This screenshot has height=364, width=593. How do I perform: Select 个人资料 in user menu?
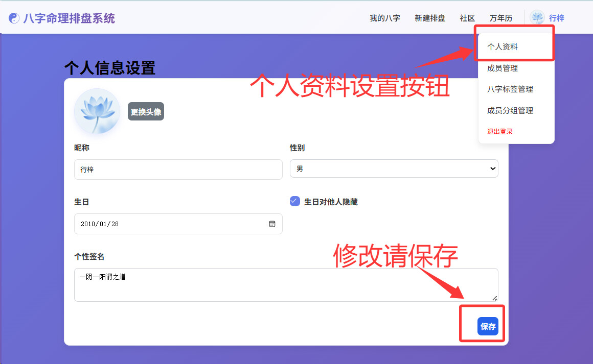click(x=503, y=47)
